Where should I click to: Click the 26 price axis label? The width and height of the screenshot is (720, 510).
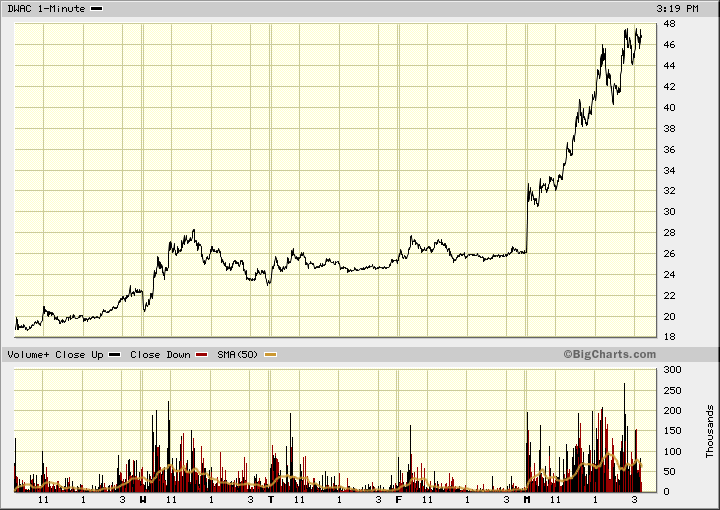[x=669, y=254]
